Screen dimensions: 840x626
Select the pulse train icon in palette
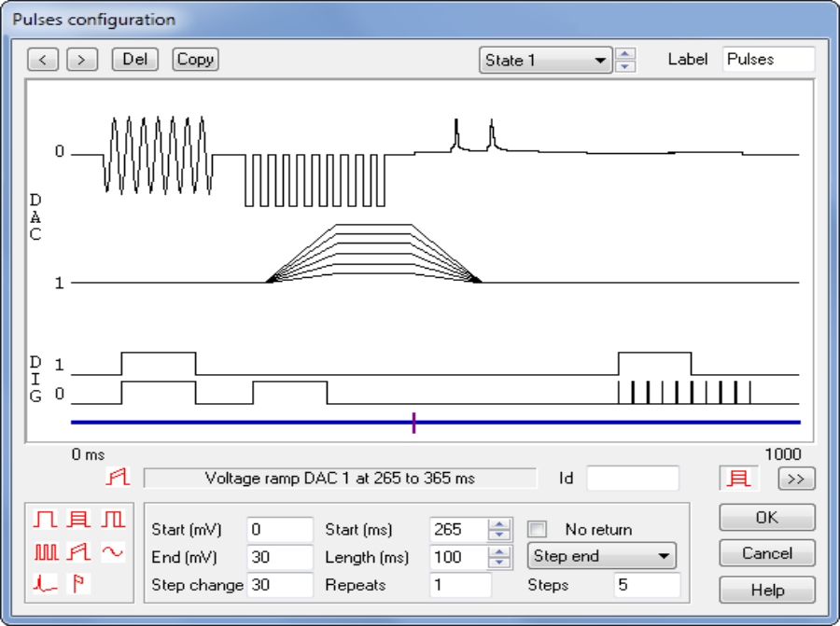46,552
